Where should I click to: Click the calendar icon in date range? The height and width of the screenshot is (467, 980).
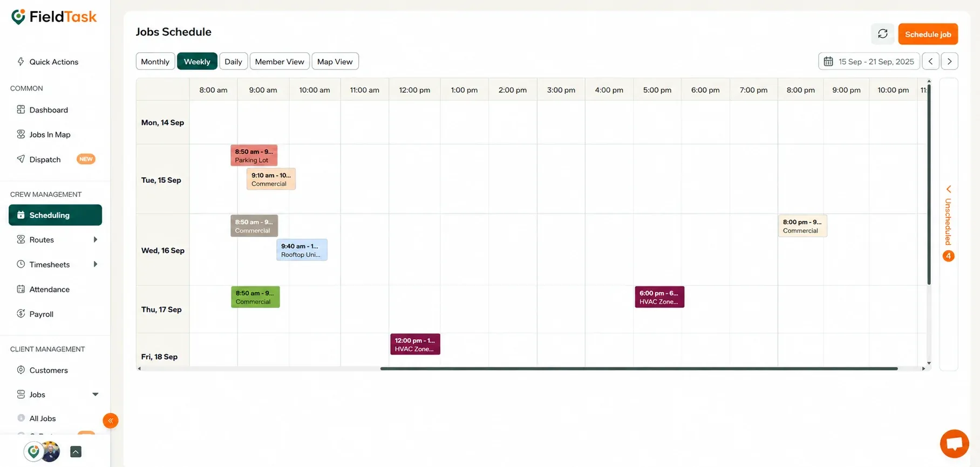point(828,61)
